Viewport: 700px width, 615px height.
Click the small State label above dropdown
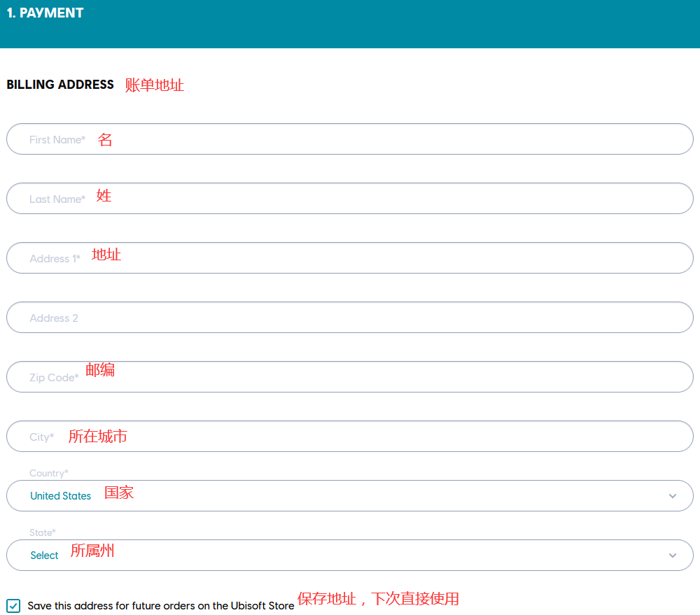pos(43,533)
